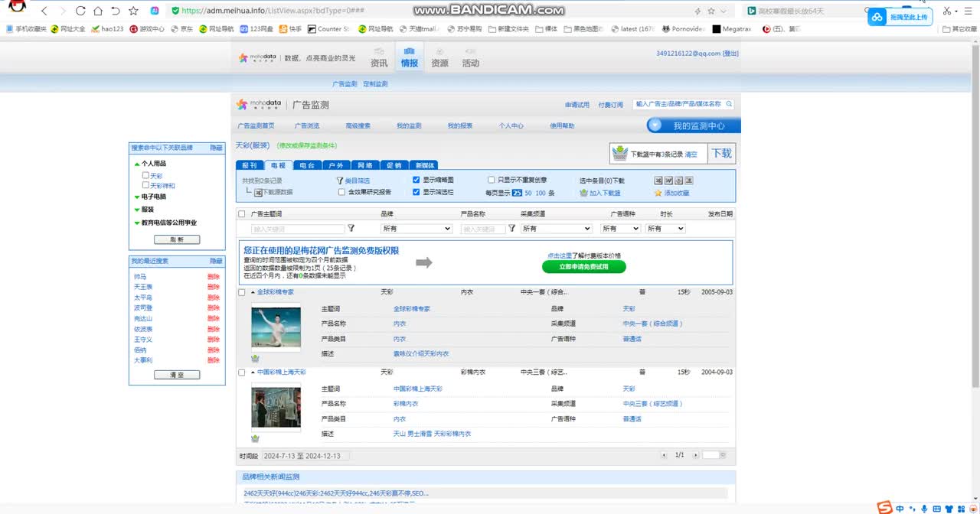Open the 中国彩棉上海天彩 ad thumbnail

(x=276, y=407)
